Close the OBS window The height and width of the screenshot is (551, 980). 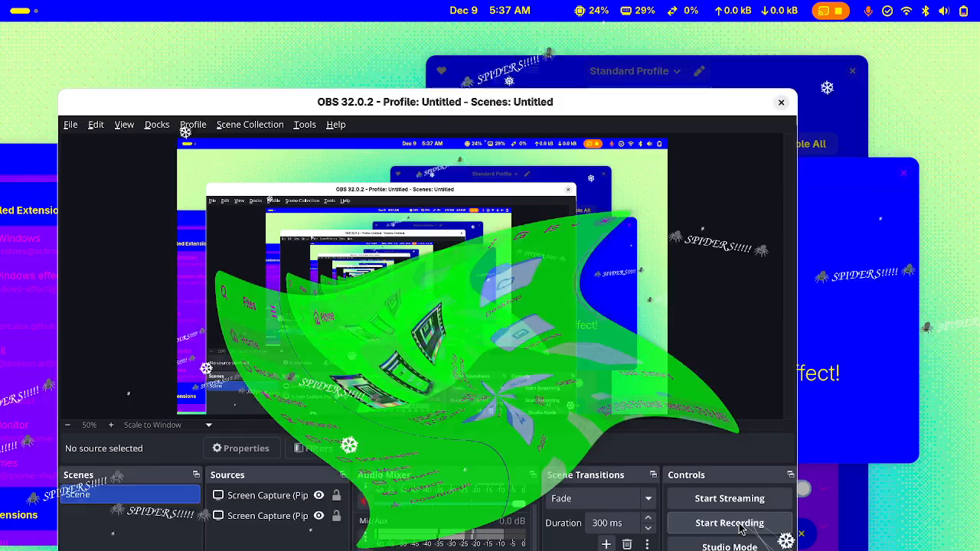point(781,102)
